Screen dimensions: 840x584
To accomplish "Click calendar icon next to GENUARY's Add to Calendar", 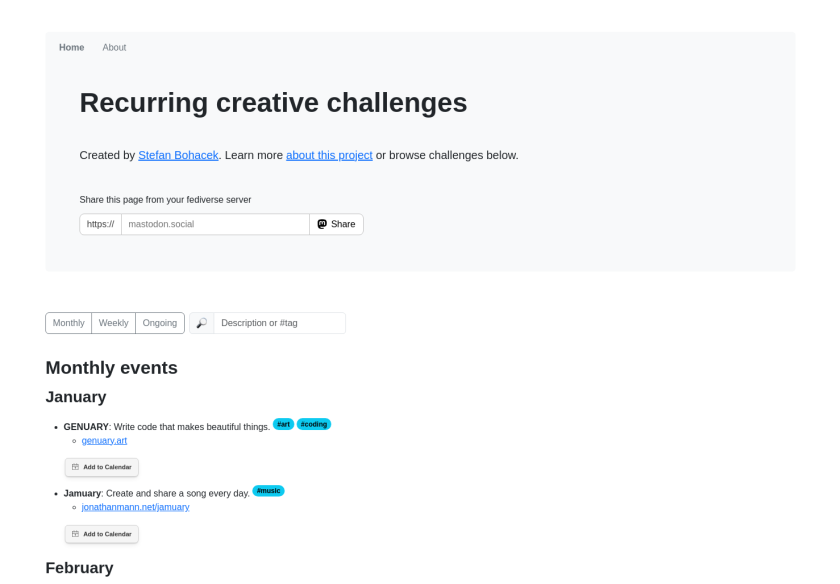I will click(x=76, y=467).
